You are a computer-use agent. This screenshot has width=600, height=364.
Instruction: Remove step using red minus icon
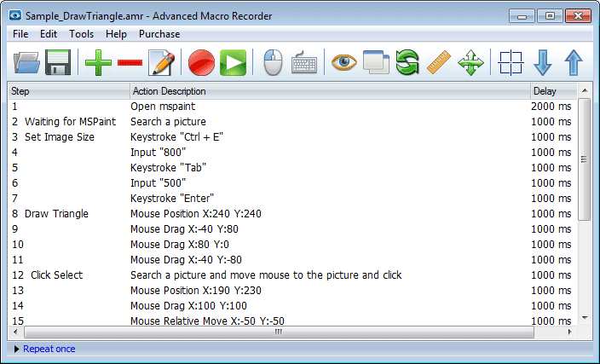[x=130, y=62]
